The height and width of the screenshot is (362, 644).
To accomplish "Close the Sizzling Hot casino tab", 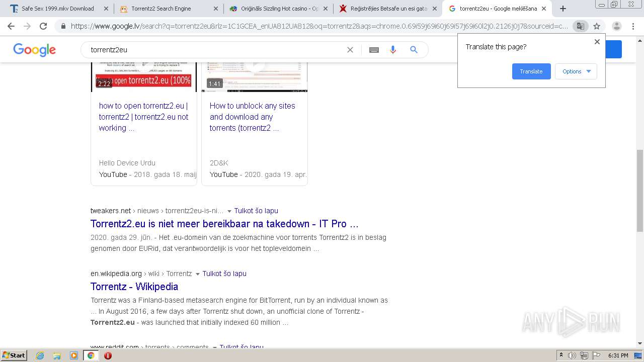I will coord(325,9).
